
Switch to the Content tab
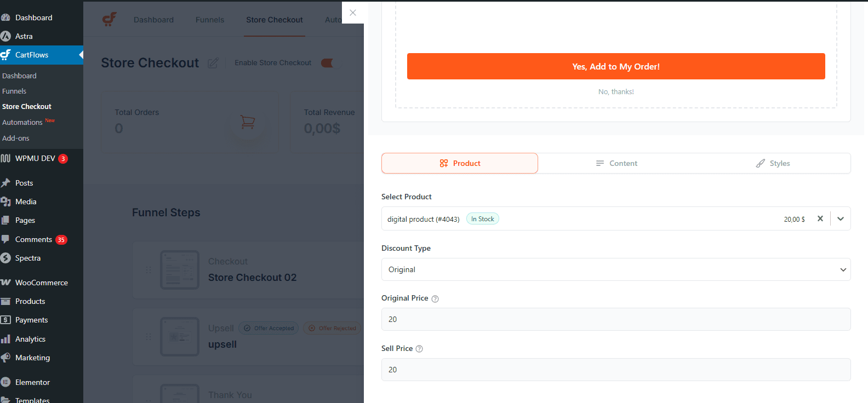coord(616,163)
